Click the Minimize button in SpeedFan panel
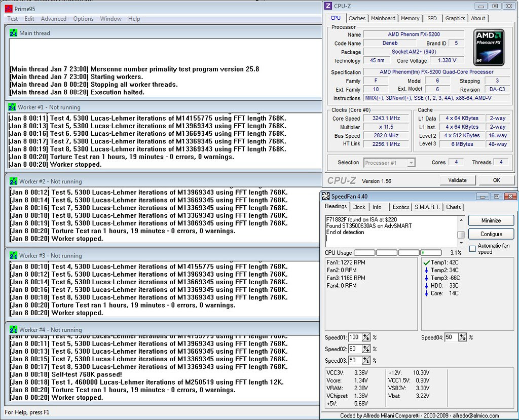 tap(491, 220)
